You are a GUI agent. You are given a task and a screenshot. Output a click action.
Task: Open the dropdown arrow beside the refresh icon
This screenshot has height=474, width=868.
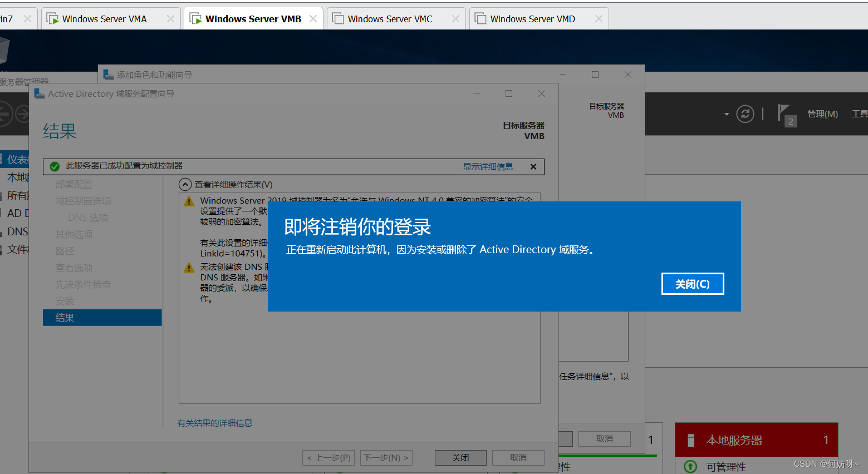click(727, 115)
